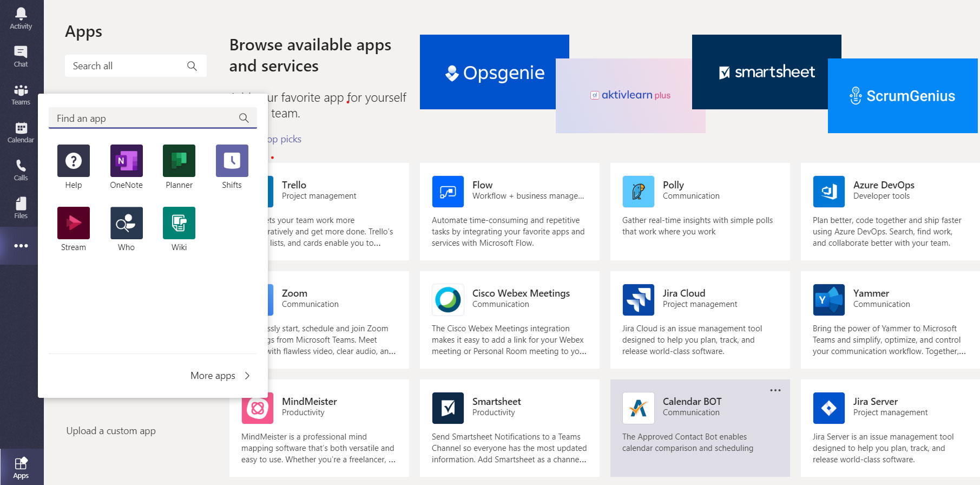980x485 pixels.
Task: Open Chat in the sidebar
Action: point(21,56)
